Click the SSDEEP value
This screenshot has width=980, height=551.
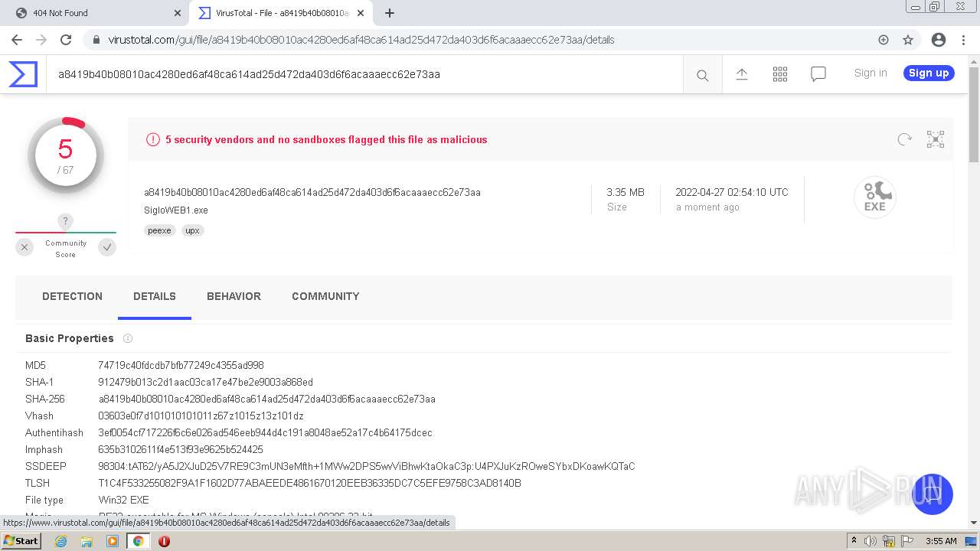coord(367,466)
